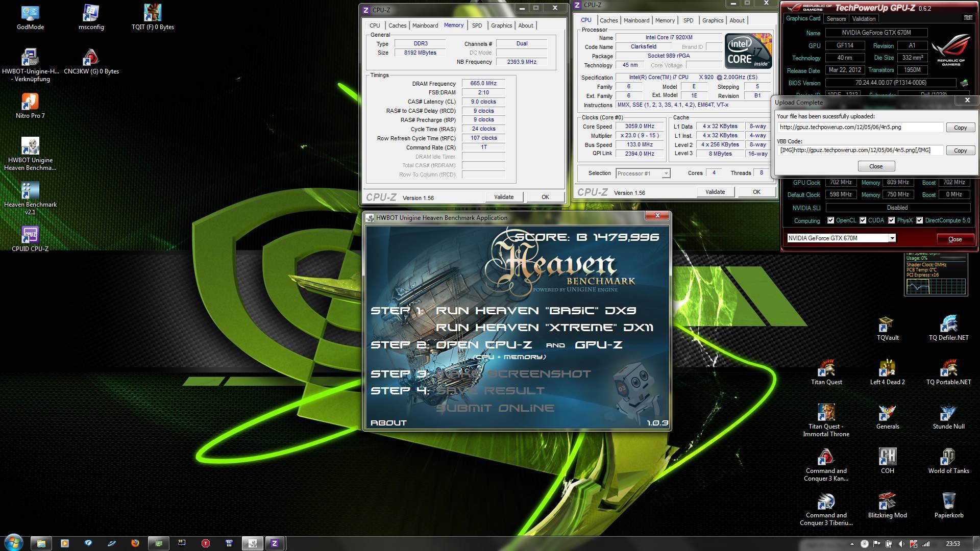980x551 pixels.
Task: Click the taskbar clock showing 23:53
Action: click(952, 544)
